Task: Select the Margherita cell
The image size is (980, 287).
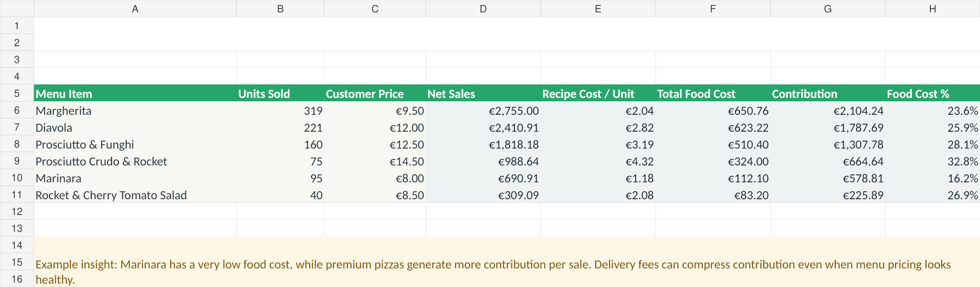Action: 135,110
